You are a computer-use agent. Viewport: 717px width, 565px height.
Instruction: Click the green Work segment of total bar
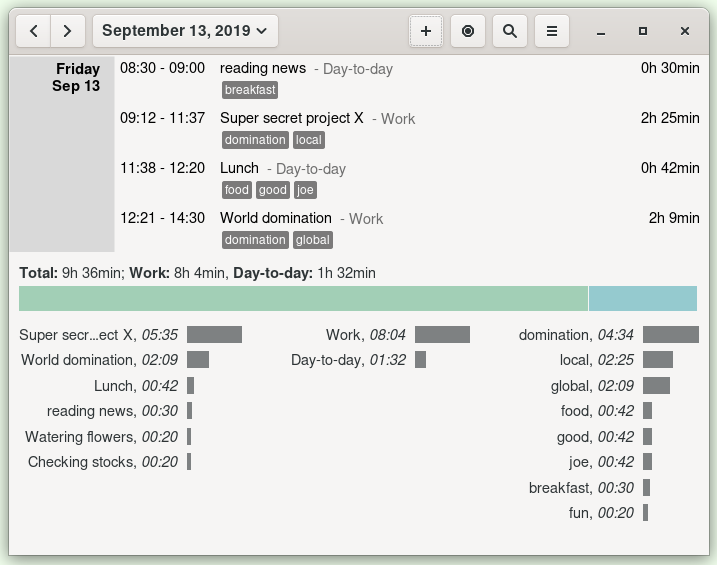pos(303,298)
